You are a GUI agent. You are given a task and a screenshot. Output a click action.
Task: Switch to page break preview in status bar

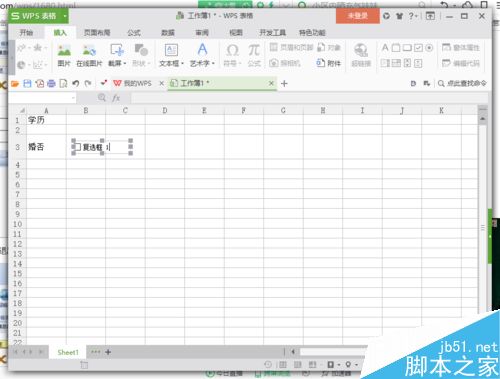click(297, 364)
